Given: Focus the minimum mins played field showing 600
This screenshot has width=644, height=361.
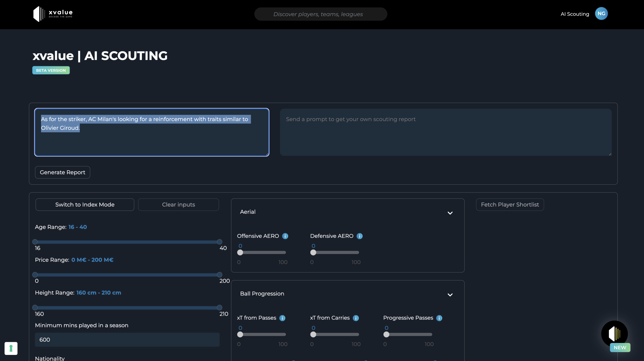Looking at the screenshot, I should coord(127,340).
